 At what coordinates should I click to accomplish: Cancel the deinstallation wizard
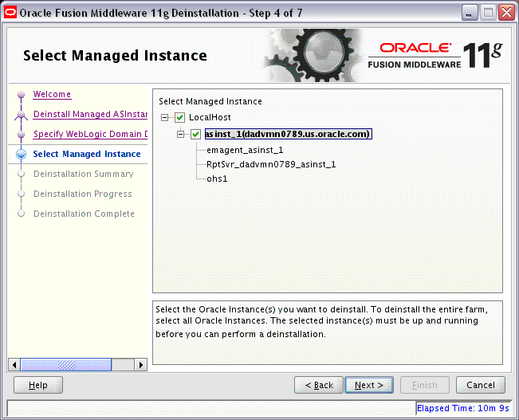pyautogui.click(x=481, y=385)
